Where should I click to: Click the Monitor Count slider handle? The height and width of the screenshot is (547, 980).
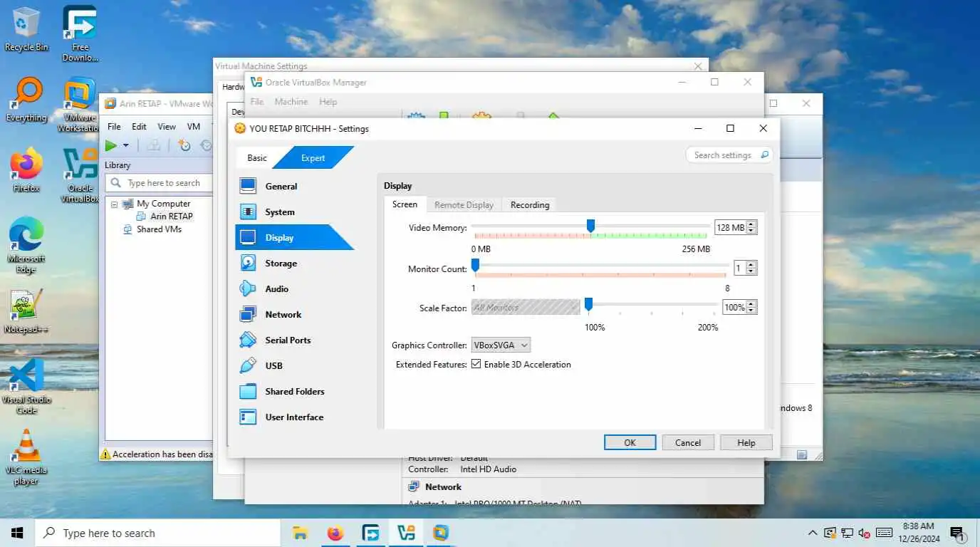pyautogui.click(x=475, y=266)
